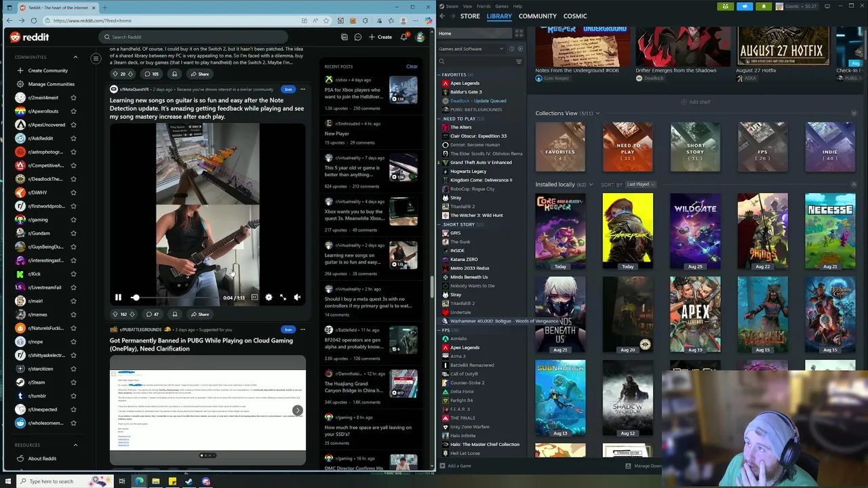Image resolution: width=868 pixels, height=488 pixels.
Task: Show next image in PUBG post gallery
Action: (297, 410)
